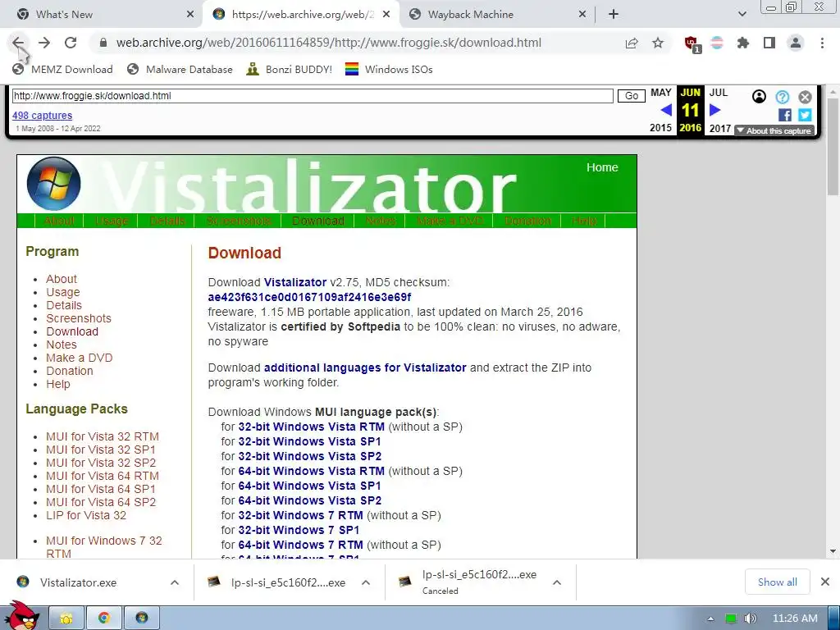Open Usage link in Program sidebar
Viewport: 840px width, 630px height.
(62, 292)
